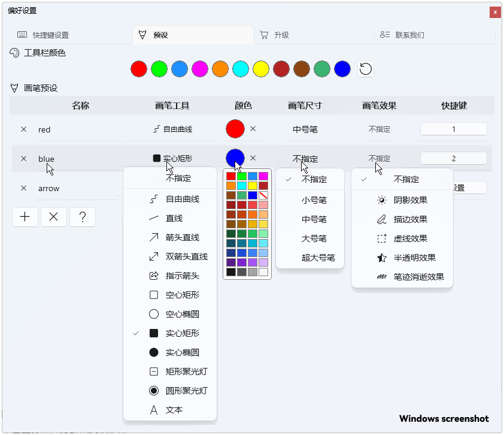Select the 矩形聚光灯 tool
The height and width of the screenshot is (435, 504).
click(x=170, y=371)
